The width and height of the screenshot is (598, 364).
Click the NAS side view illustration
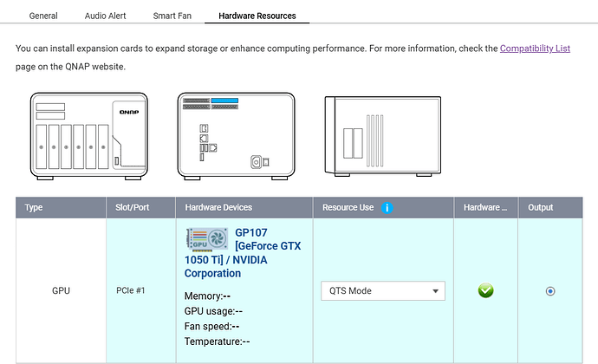click(382, 136)
